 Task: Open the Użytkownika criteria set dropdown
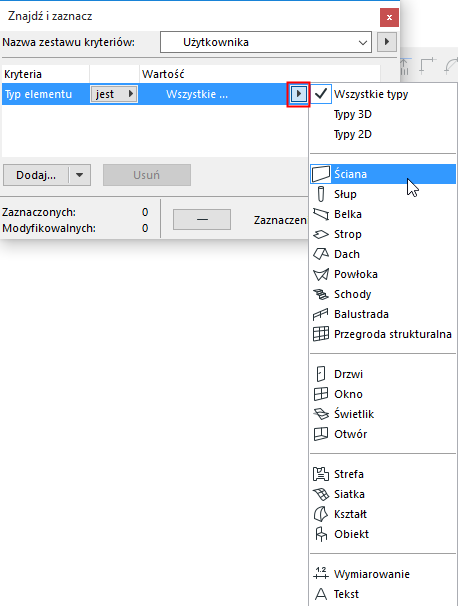[266, 42]
